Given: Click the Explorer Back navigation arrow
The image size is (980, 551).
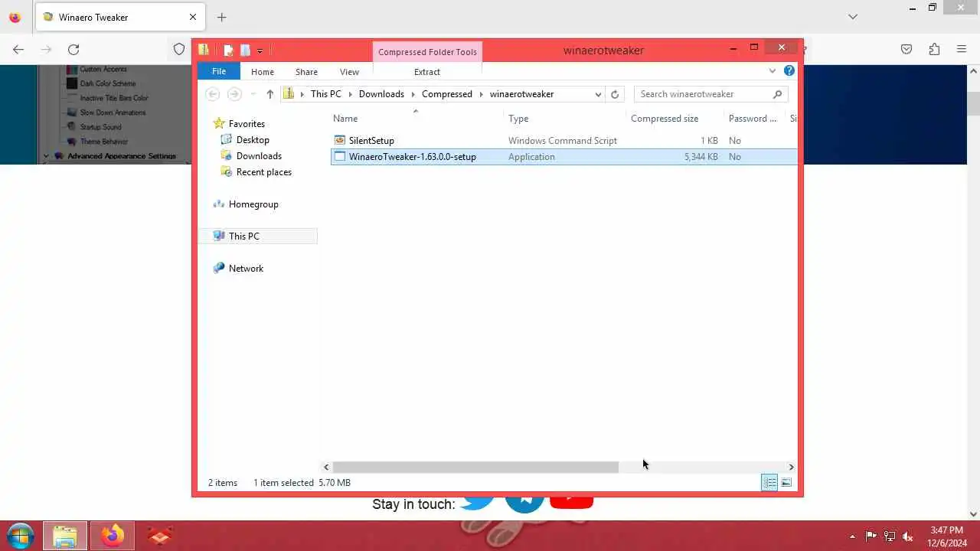Looking at the screenshot, I should (213, 94).
